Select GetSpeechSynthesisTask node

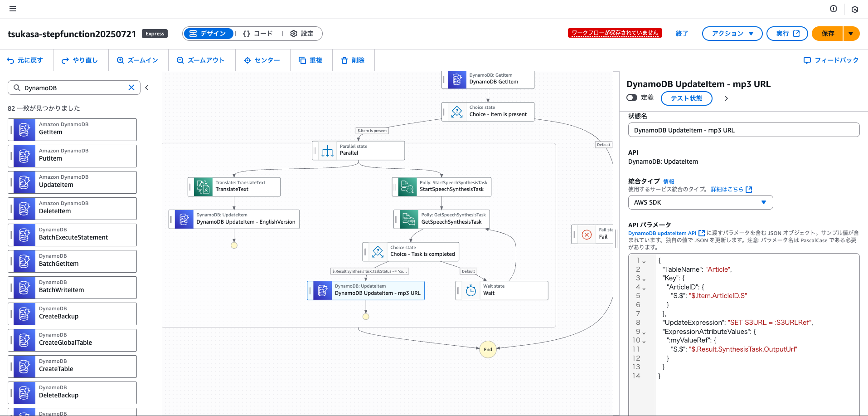[x=442, y=219]
